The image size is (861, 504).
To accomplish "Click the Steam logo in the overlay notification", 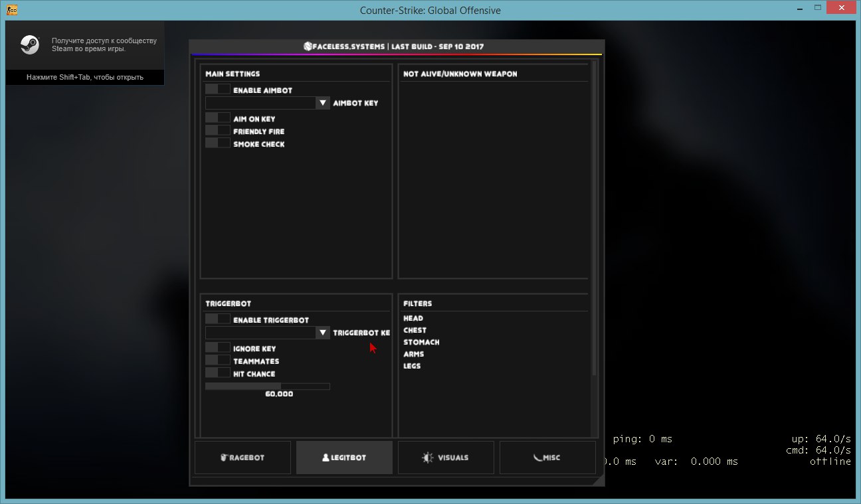I will click(29, 44).
